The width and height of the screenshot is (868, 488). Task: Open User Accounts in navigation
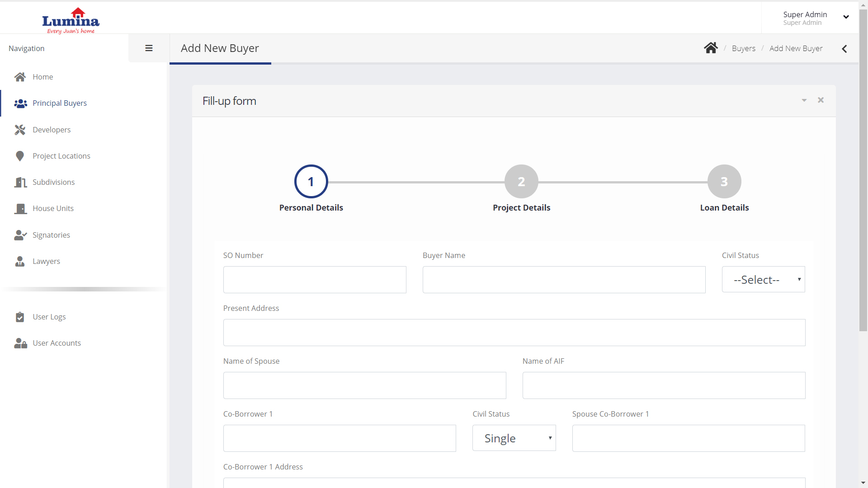coord(57,343)
